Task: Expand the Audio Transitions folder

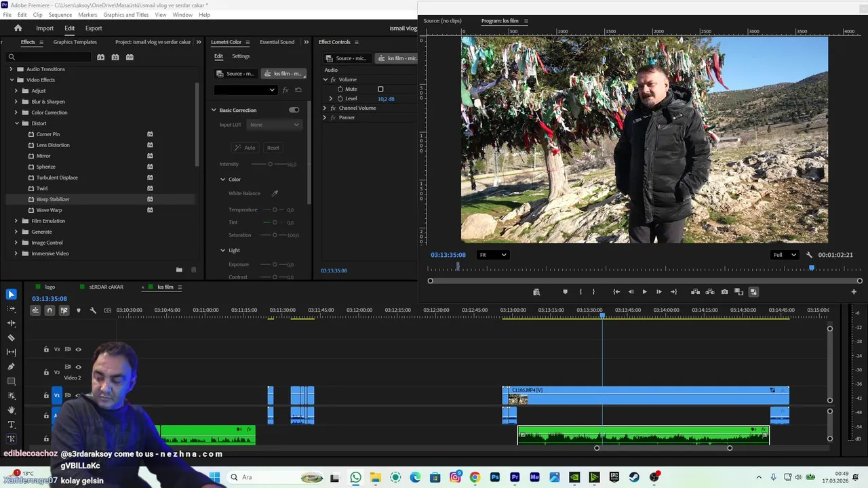Action: pyautogui.click(x=11, y=69)
